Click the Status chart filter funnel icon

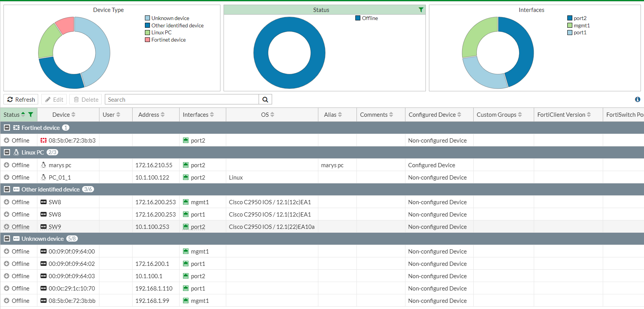421,10
